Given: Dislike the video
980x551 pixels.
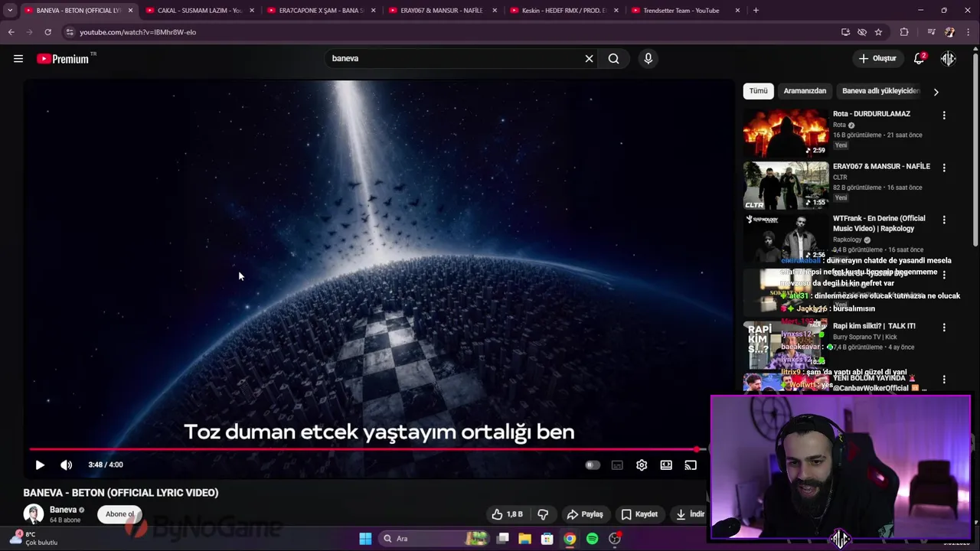Looking at the screenshot, I should point(543,514).
